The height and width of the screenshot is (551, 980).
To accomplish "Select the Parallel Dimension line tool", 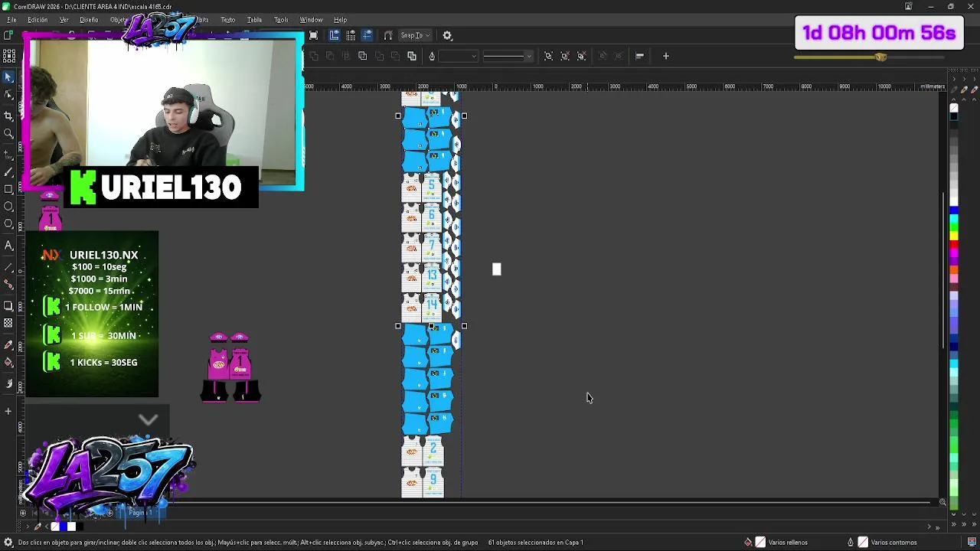I will click(8, 267).
